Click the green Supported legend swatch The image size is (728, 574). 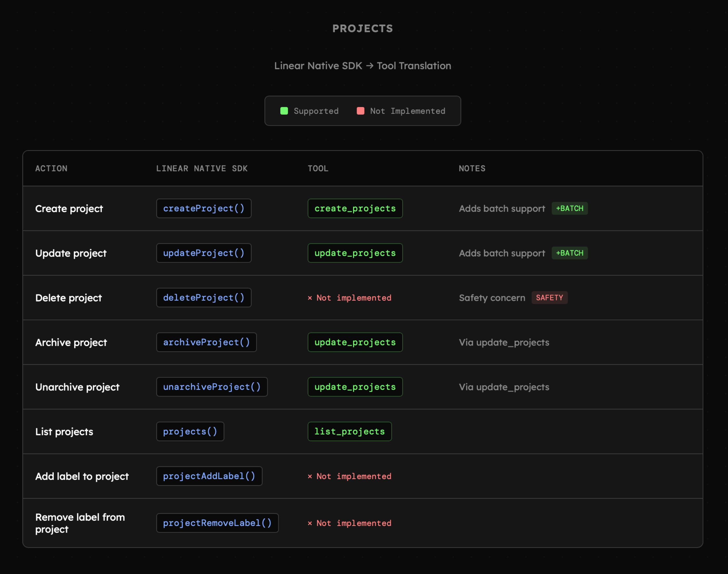pyautogui.click(x=284, y=111)
